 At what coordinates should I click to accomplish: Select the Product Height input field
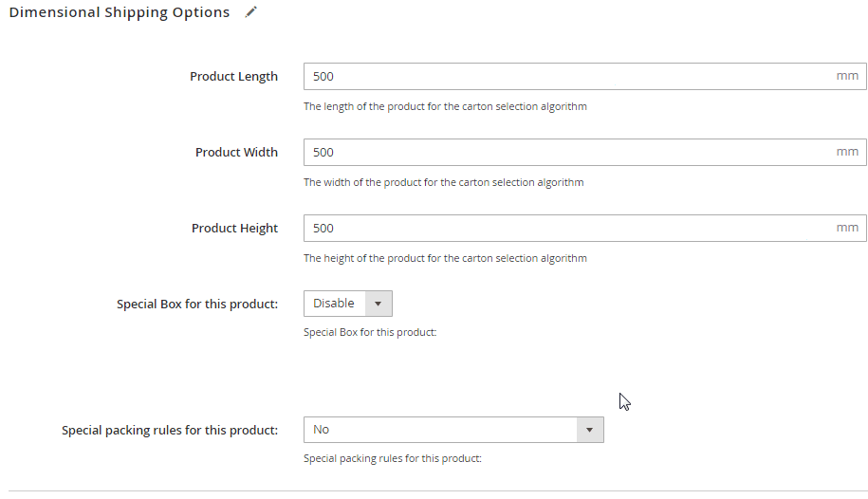point(584,229)
